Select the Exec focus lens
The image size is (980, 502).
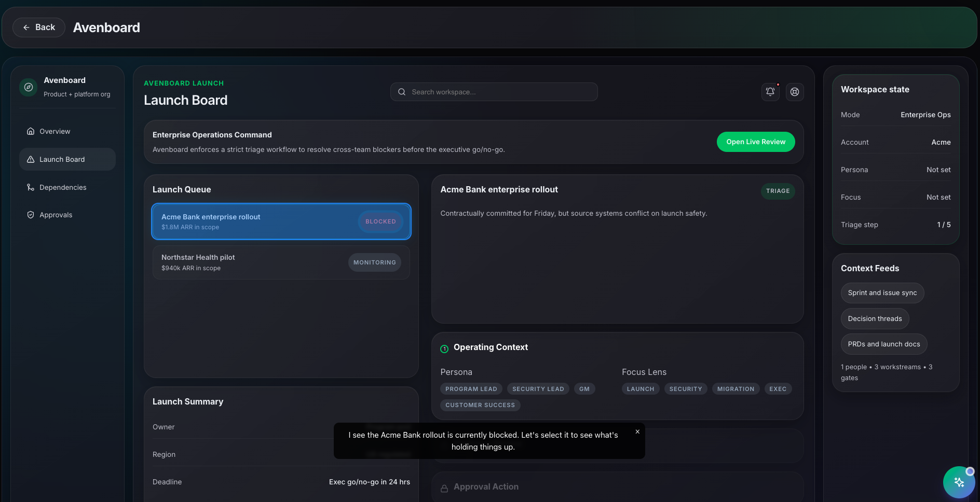pos(778,389)
